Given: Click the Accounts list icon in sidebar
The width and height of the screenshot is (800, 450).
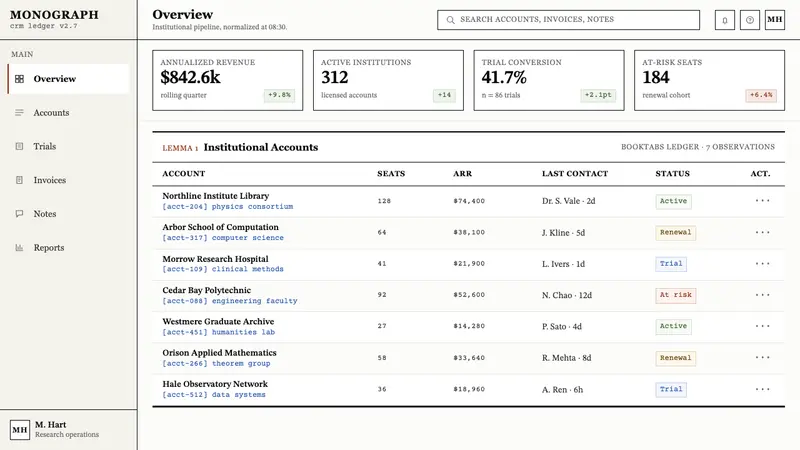Looking at the screenshot, I should [19, 112].
